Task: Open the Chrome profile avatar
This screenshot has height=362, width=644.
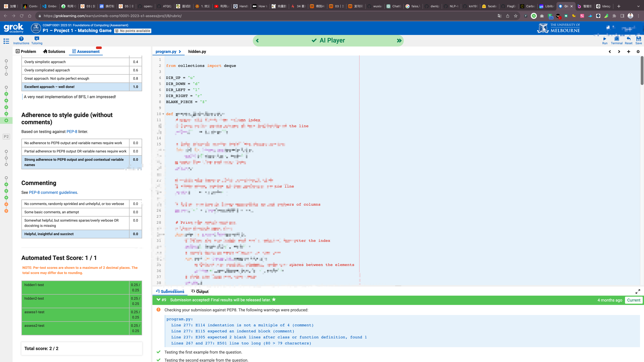Action: [631, 16]
